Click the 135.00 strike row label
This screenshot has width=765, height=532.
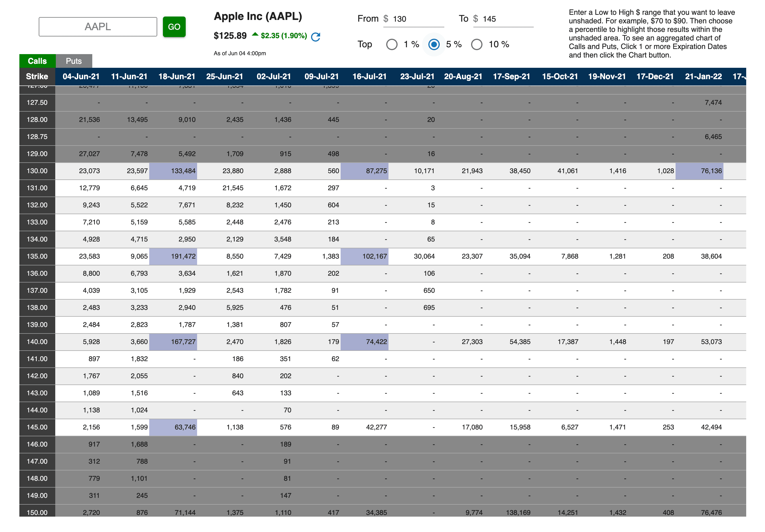click(37, 256)
